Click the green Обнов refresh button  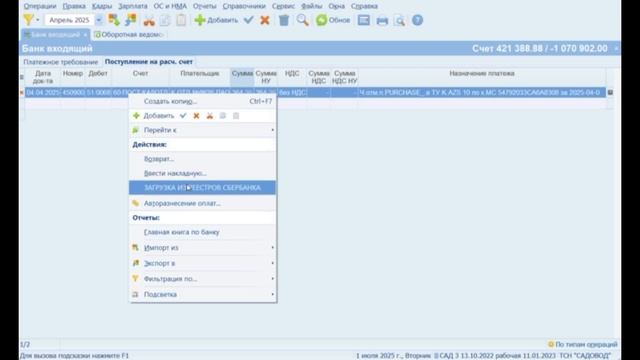coord(333,20)
